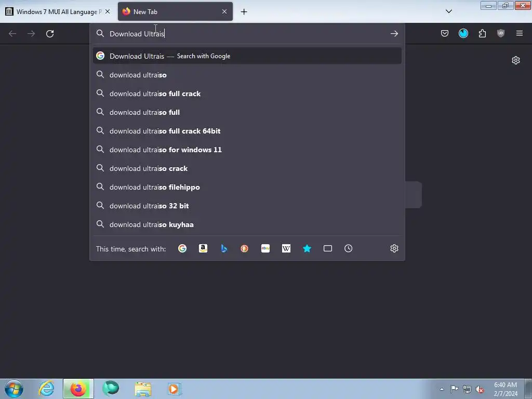Image resolution: width=532 pixels, height=399 pixels.
Task: Reload the current page
Action: pos(50,34)
